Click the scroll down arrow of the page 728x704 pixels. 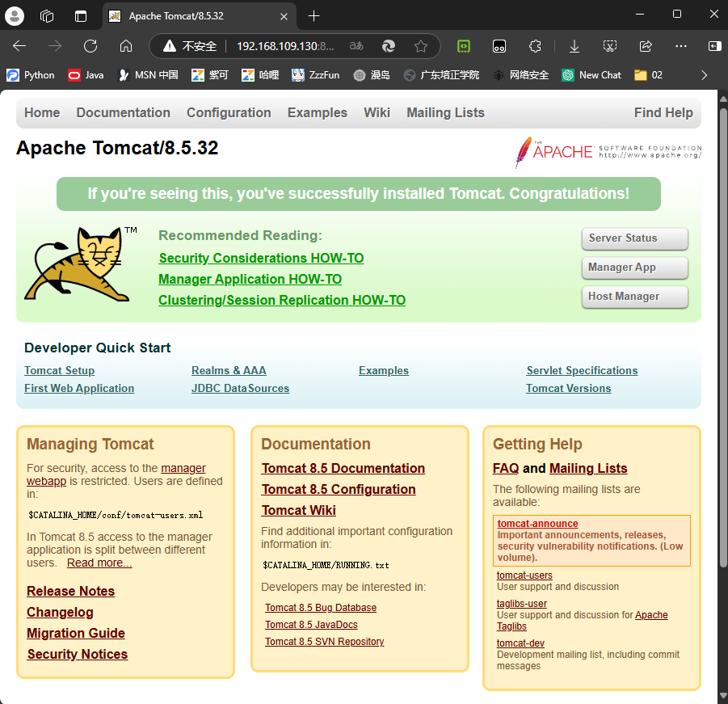point(723,696)
